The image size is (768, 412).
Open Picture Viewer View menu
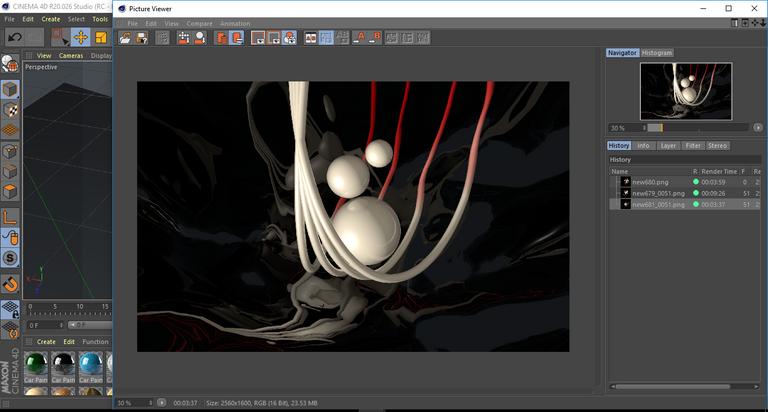[171, 24]
